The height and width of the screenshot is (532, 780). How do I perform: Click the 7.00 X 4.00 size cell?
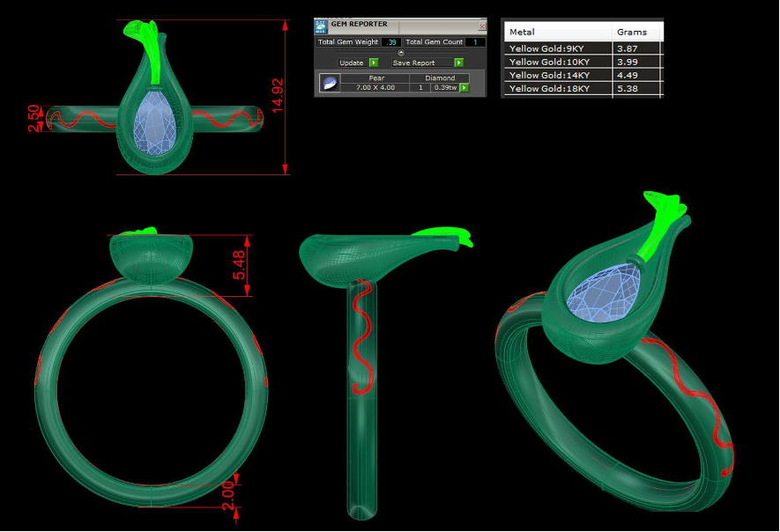[x=375, y=87]
